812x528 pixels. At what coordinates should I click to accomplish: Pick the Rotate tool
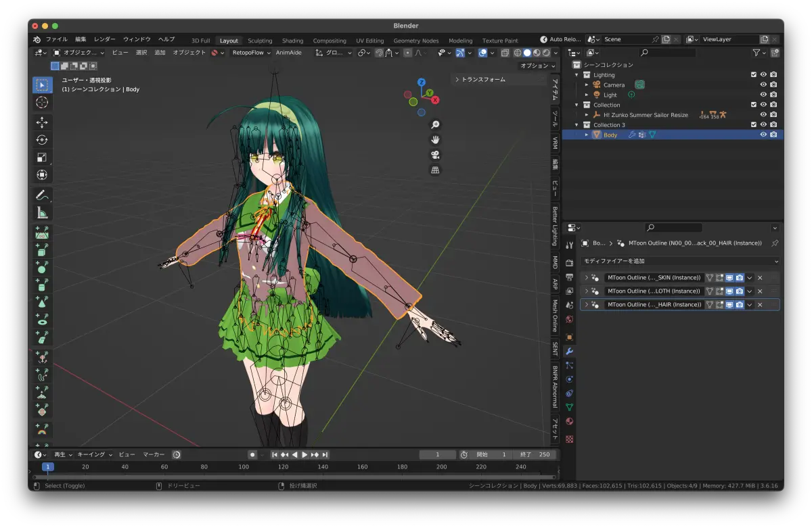pyautogui.click(x=42, y=140)
